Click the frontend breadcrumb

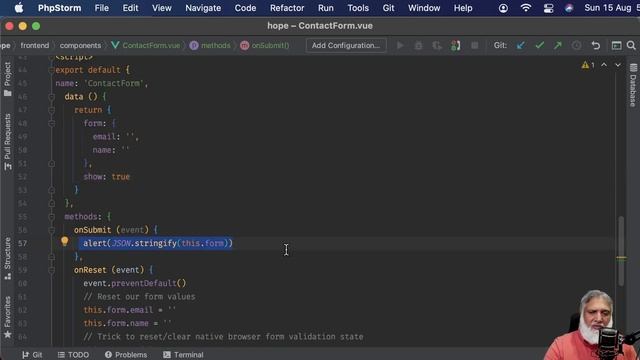click(x=35, y=45)
